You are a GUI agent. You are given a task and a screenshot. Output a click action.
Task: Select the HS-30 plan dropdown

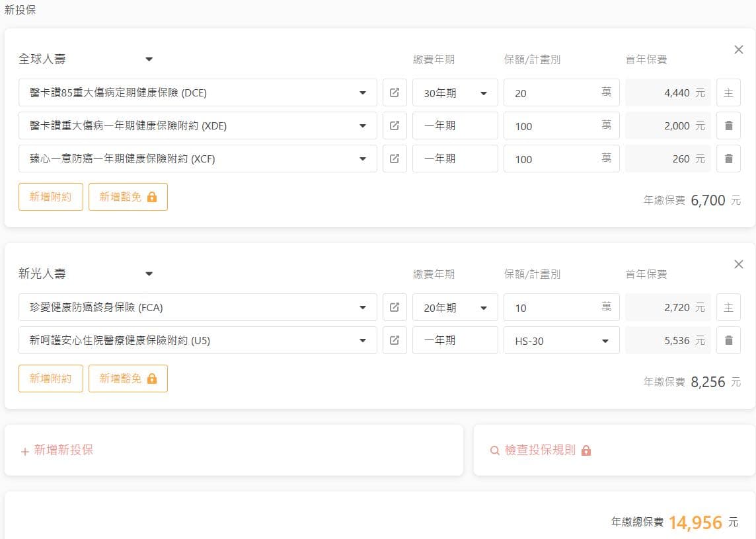coord(561,341)
